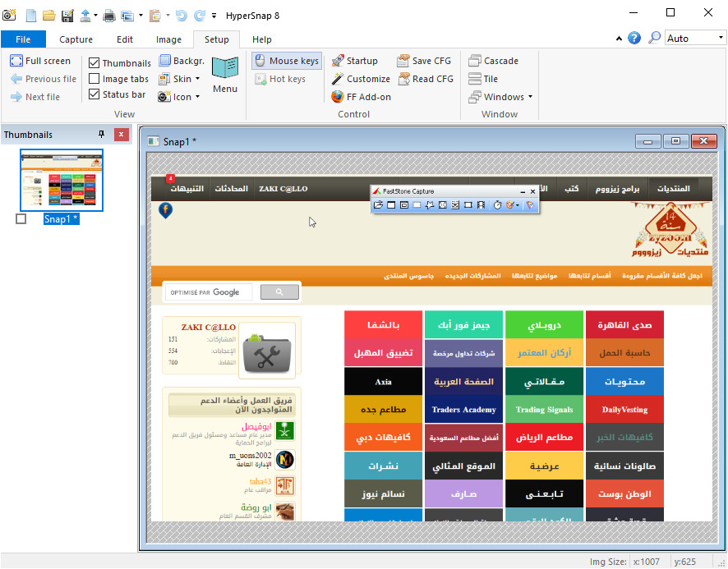The width and height of the screenshot is (728, 569).
Task: Click the Full screen button
Action: (40, 61)
